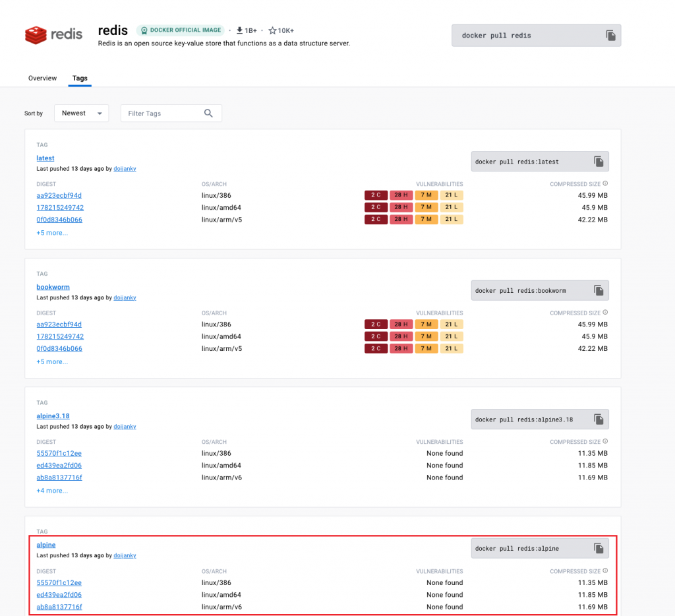Screen dimensions: 675x616
Task: Open doijanky profile under bookworm tag
Action: pos(125,297)
